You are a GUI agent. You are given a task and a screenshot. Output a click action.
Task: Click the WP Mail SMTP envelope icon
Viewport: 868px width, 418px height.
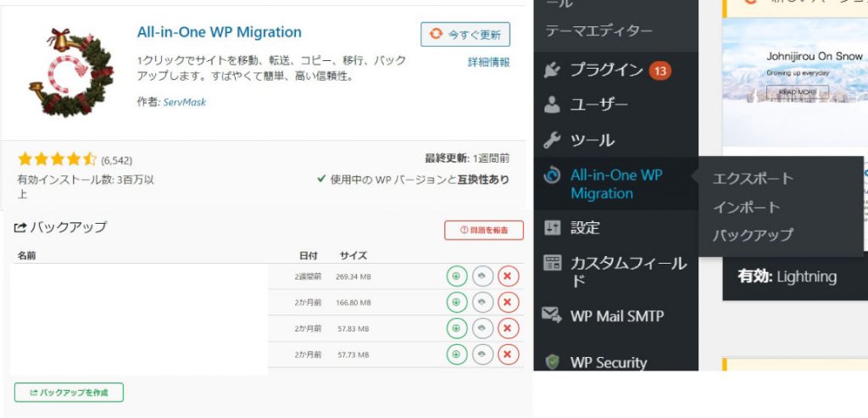click(x=552, y=315)
